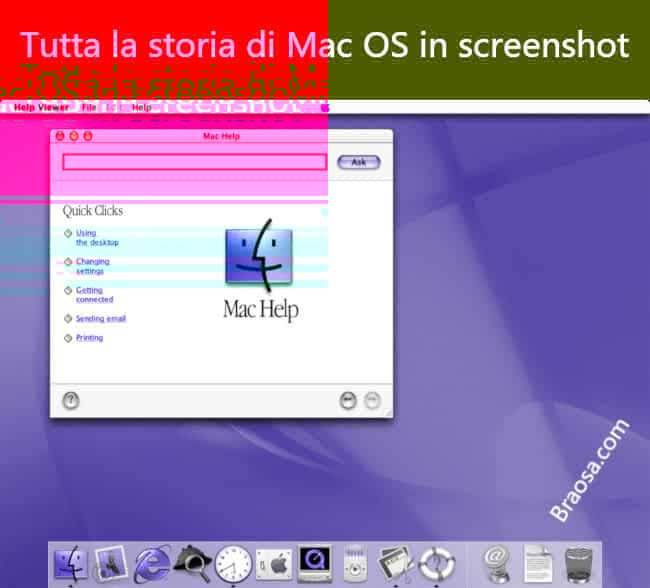Screen dimensions: 650x588
Task: Open the Clock app in dock
Action: pos(232,565)
